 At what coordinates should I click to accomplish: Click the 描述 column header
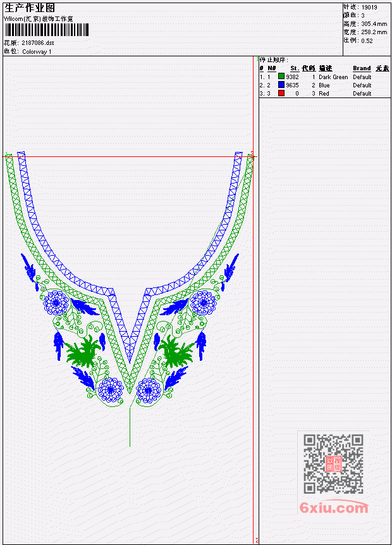click(326, 68)
